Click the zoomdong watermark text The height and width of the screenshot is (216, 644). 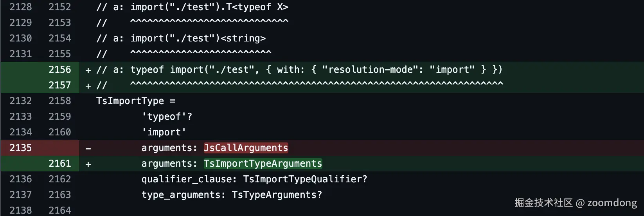(612, 203)
